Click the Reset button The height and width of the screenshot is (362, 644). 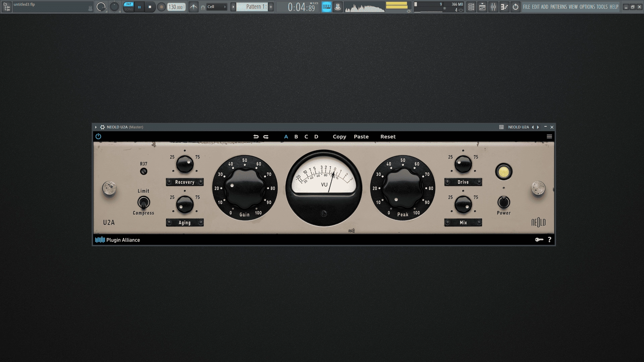(388, 137)
